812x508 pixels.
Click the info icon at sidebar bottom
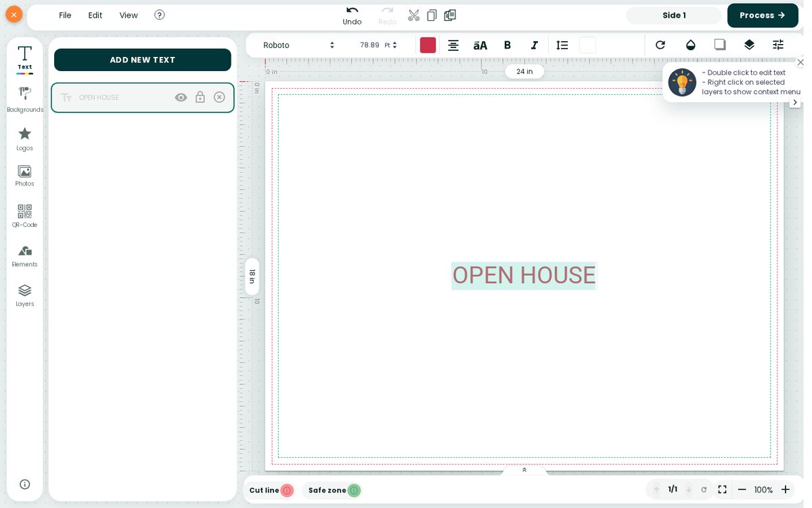[x=24, y=484]
